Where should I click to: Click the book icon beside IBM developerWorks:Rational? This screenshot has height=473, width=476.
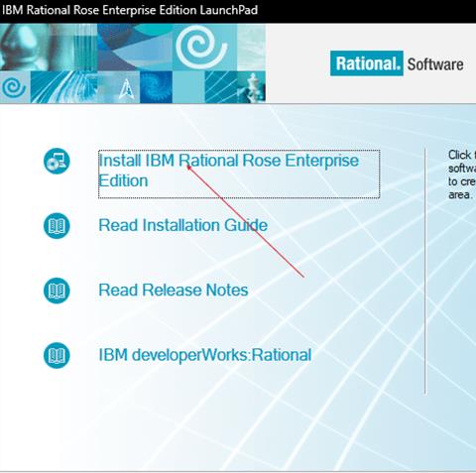pos(57,355)
